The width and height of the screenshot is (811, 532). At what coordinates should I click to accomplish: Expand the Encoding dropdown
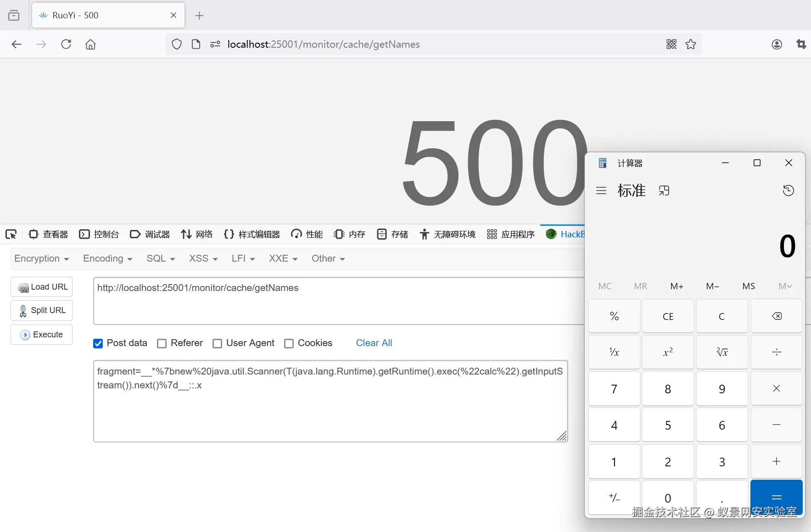pos(108,258)
